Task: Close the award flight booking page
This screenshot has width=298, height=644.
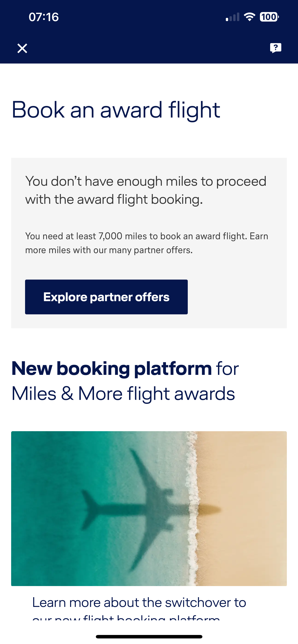Action: [x=22, y=48]
